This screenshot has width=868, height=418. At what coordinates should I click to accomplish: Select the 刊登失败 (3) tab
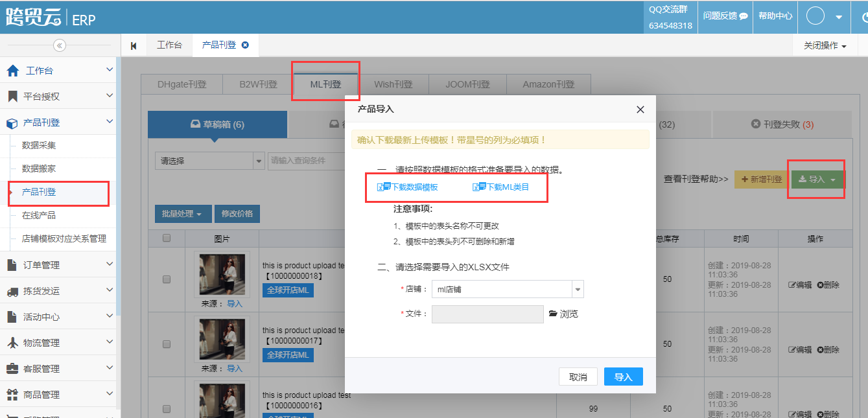tap(782, 124)
